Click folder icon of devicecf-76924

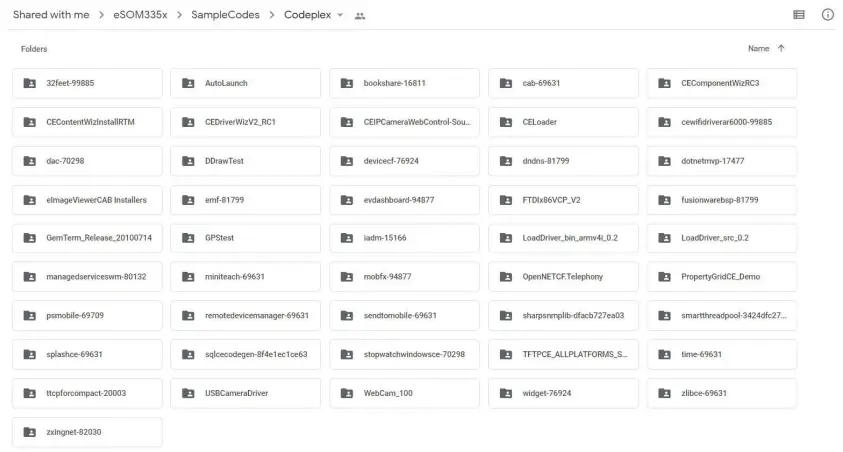click(347, 161)
